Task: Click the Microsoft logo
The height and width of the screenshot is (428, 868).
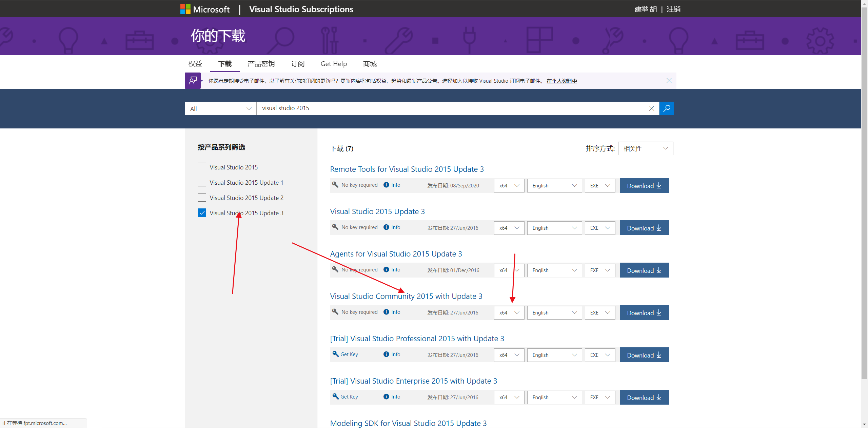Action: point(185,9)
